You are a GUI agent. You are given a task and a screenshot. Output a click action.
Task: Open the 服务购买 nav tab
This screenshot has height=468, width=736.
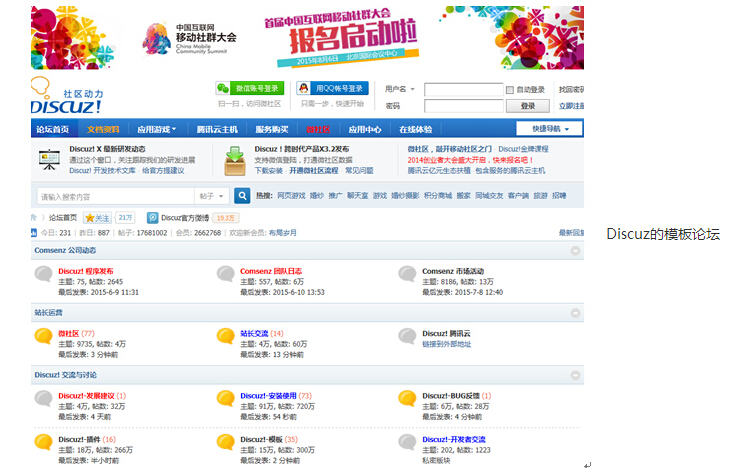(x=272, y=129)
